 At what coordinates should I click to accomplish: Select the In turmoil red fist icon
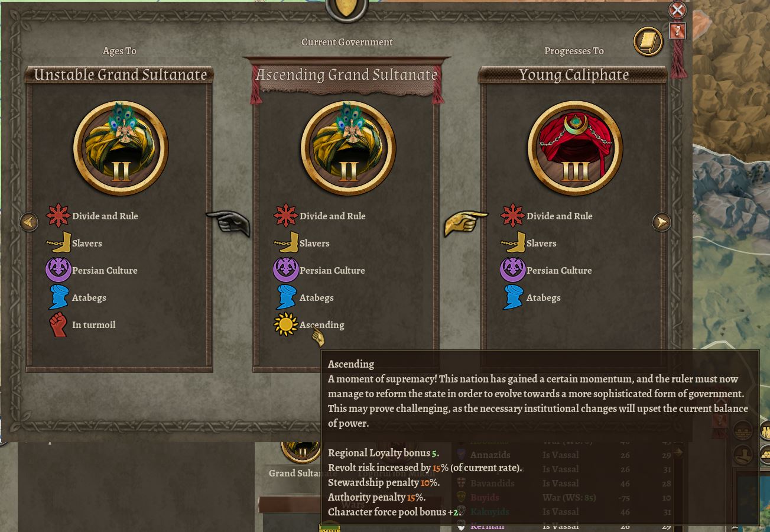click(x=58, y=325)
